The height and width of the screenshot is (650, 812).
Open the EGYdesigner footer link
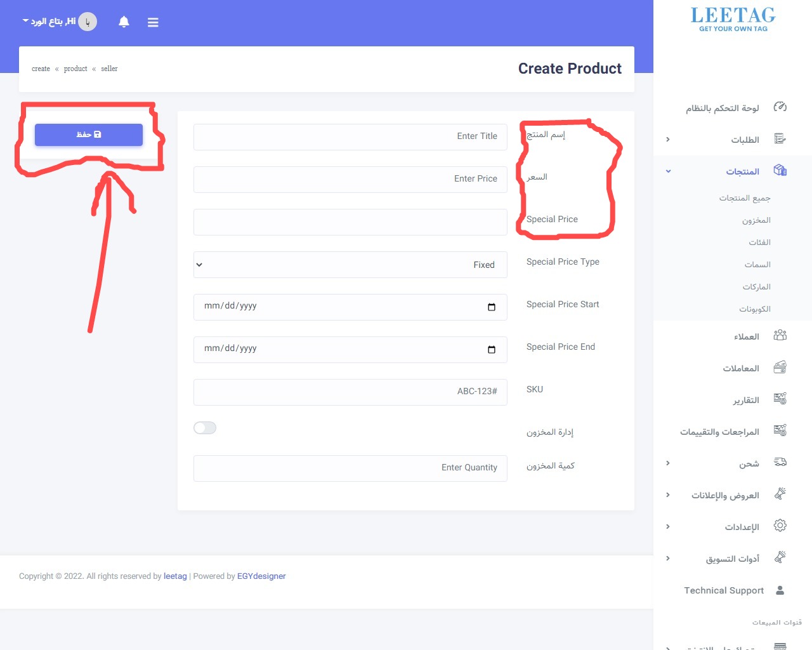pos(261,576)
